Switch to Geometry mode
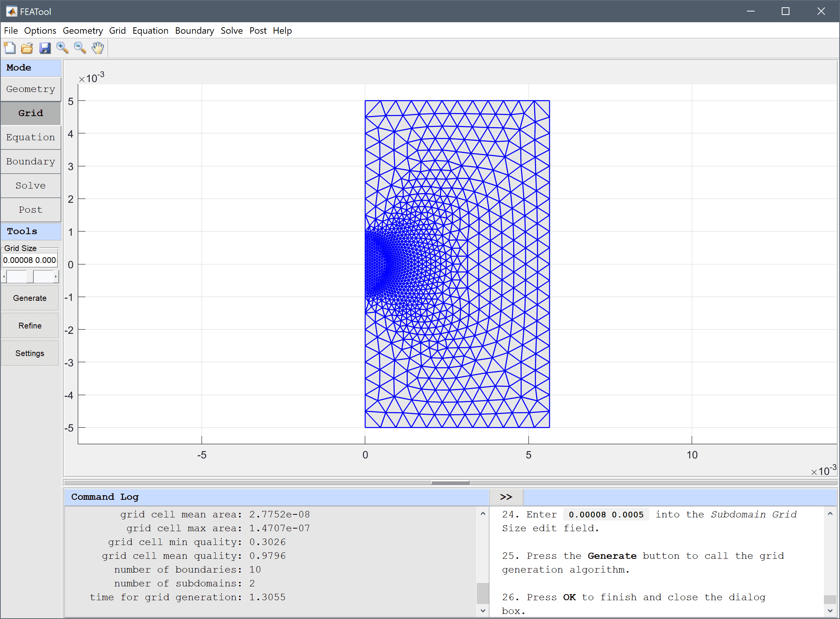The width and height of the screenshot is (840, 619). [x=31, y=89]
